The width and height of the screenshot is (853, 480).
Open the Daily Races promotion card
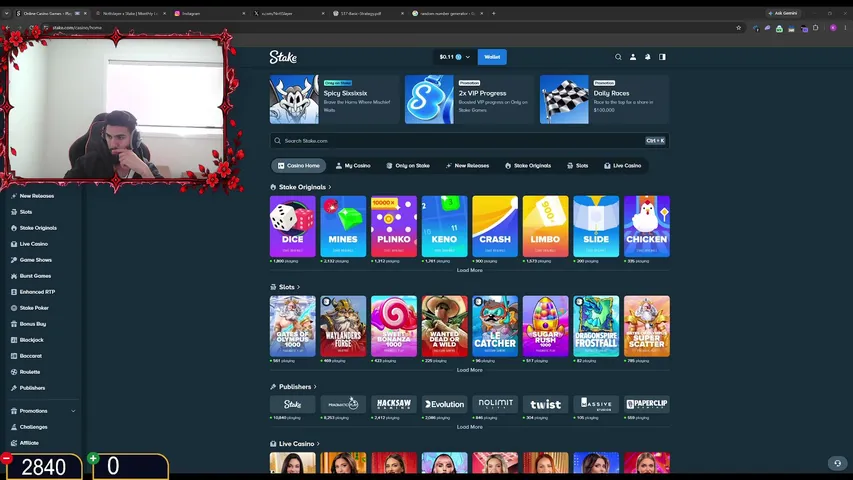pos(604,100)
